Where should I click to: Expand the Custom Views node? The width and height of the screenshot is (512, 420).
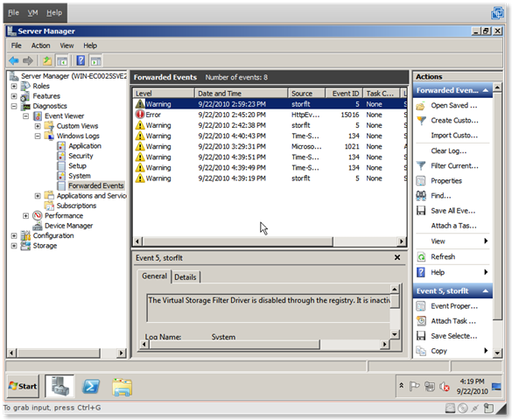[38, 126]
